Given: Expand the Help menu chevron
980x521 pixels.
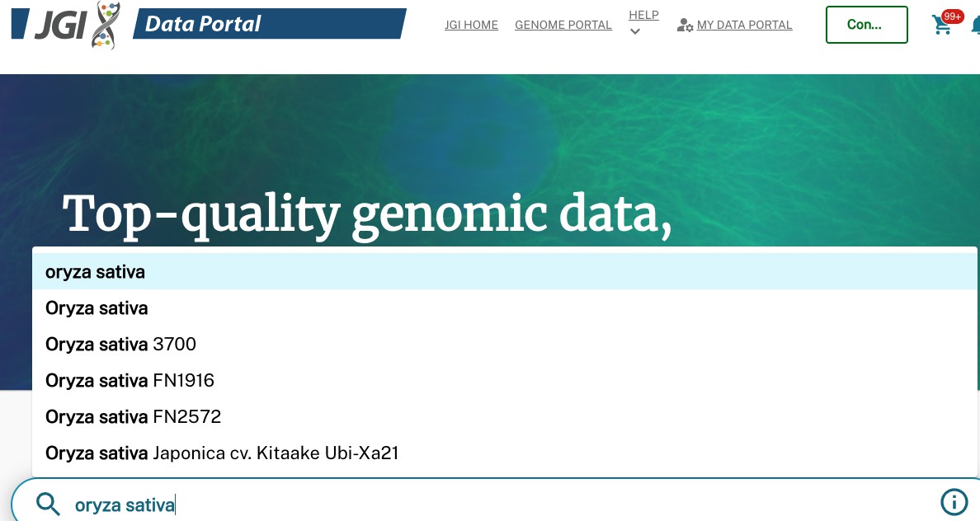Looking at the screenshot, I should [x=635, y=31].
